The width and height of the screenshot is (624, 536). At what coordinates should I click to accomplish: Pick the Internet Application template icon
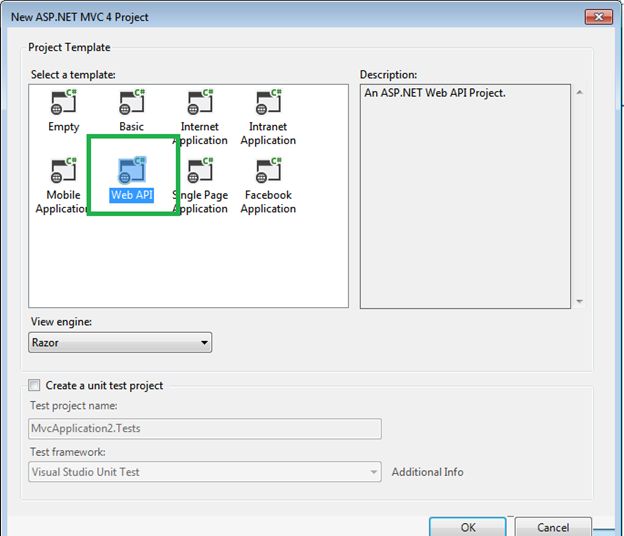click(x=200, y=103)
